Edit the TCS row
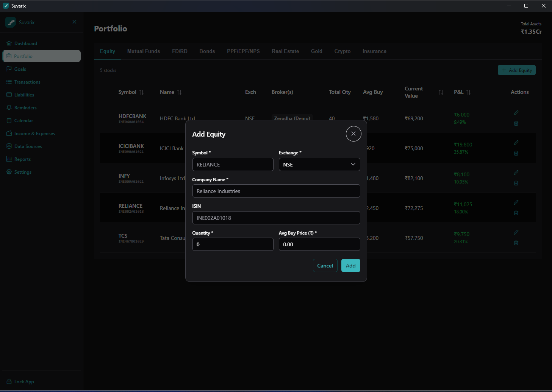The width and height of the screenshot is (552, 392). (516, 232)
